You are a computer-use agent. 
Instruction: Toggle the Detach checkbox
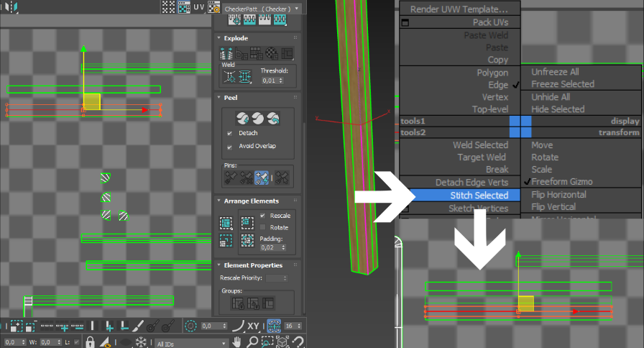pyautogui.click(x=229, y=134)
